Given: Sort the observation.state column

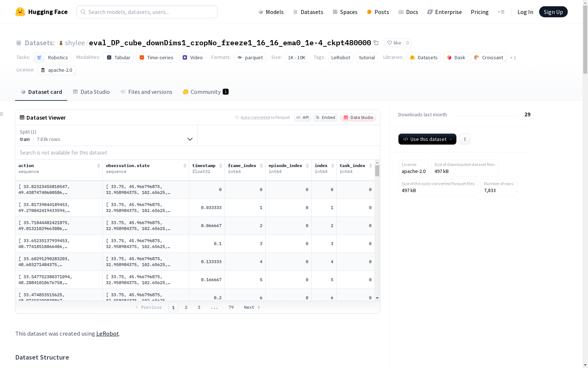Looking at the screenshot, I should (x=185, y=166).
